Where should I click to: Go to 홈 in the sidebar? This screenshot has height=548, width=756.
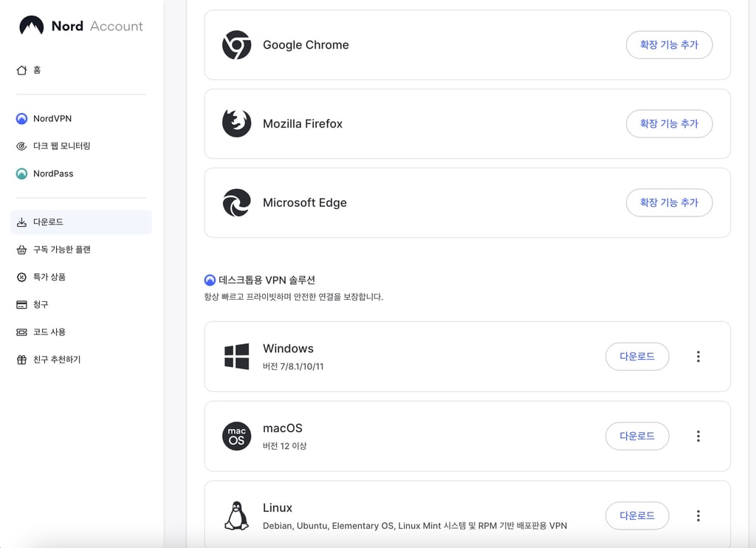tap(81, 70)
